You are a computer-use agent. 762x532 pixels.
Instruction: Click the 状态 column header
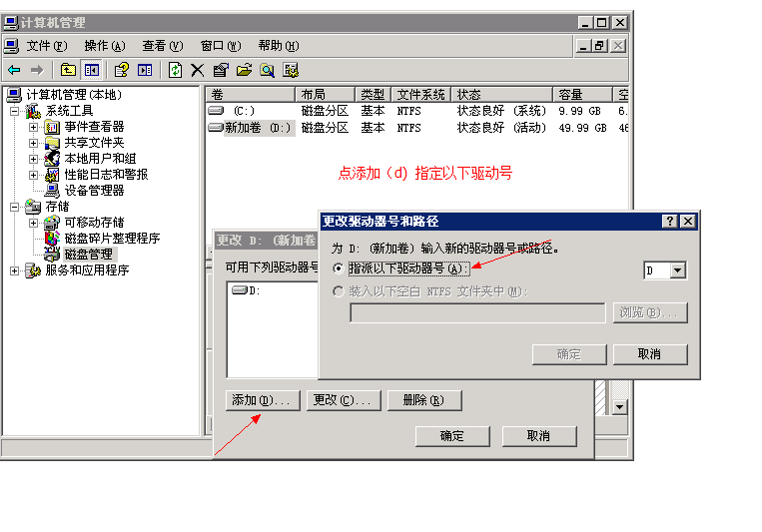coord(502,94)
